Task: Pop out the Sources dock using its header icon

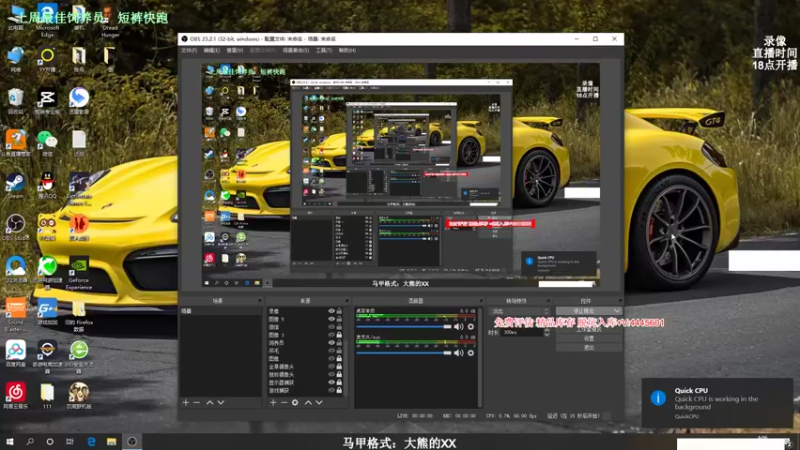Action: [x=347, y=301]
